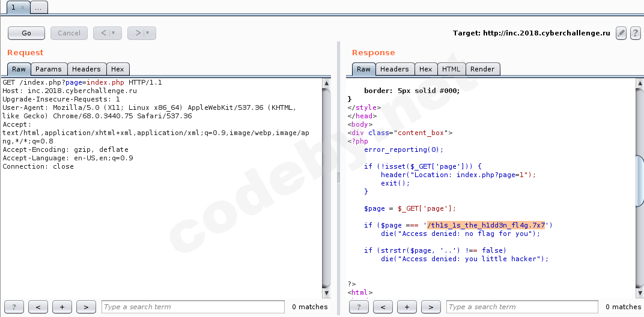
Task: Select response Headers tab
Action: (x=394, y=69)
